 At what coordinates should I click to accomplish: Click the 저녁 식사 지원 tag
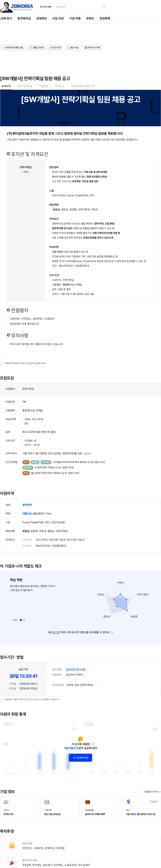point(92,47)
